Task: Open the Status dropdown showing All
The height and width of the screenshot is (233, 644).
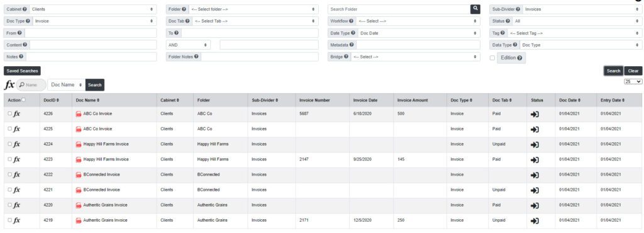Action: coord(577,21)
